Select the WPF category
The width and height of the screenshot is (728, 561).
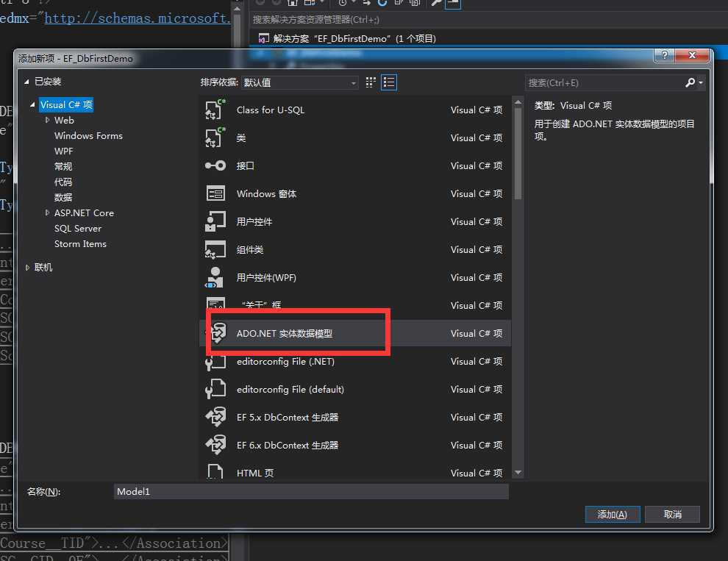pyautogui.click(x=63, y=151)
